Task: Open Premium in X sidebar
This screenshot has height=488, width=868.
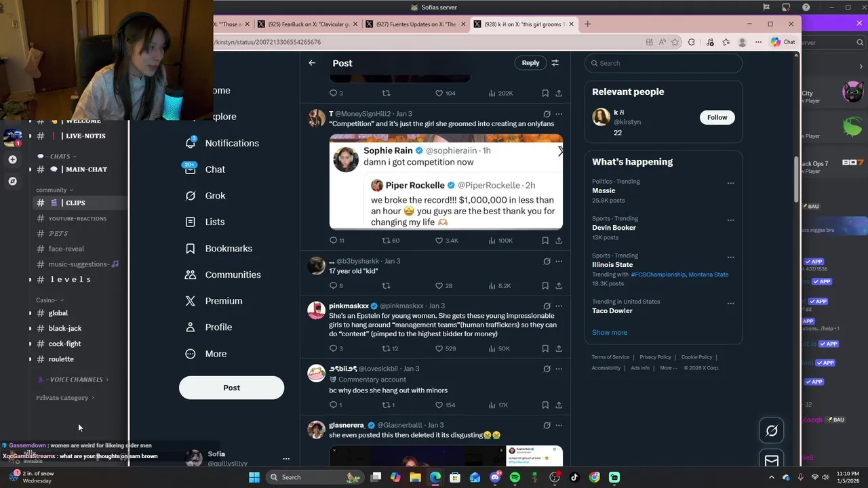Action: [x=214, y=301]
